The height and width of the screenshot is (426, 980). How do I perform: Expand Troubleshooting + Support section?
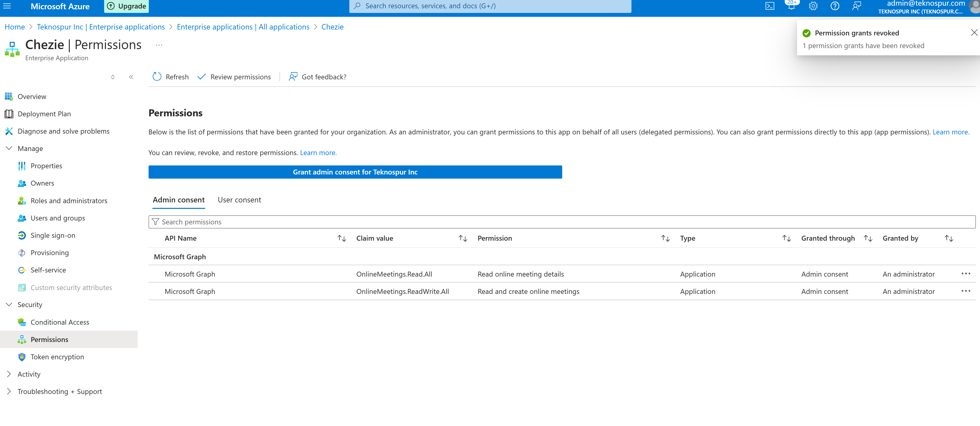[x=9, y=391]
